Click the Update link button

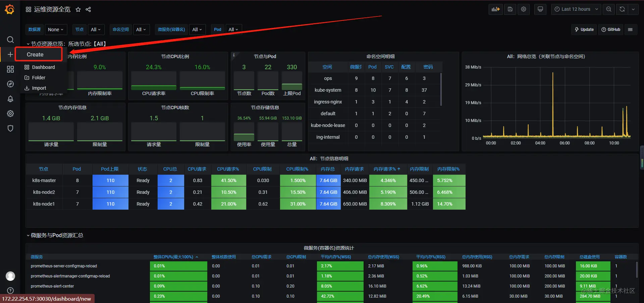click(584, 30)
